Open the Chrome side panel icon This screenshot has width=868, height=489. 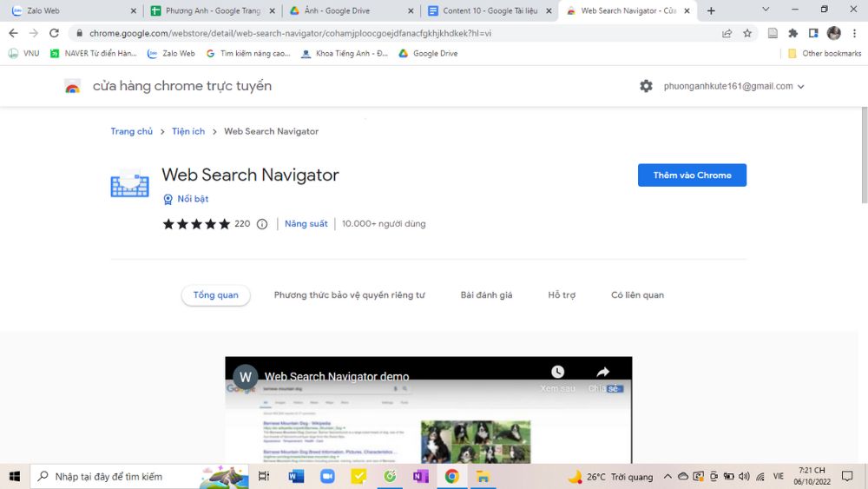[x=813, y=33]
